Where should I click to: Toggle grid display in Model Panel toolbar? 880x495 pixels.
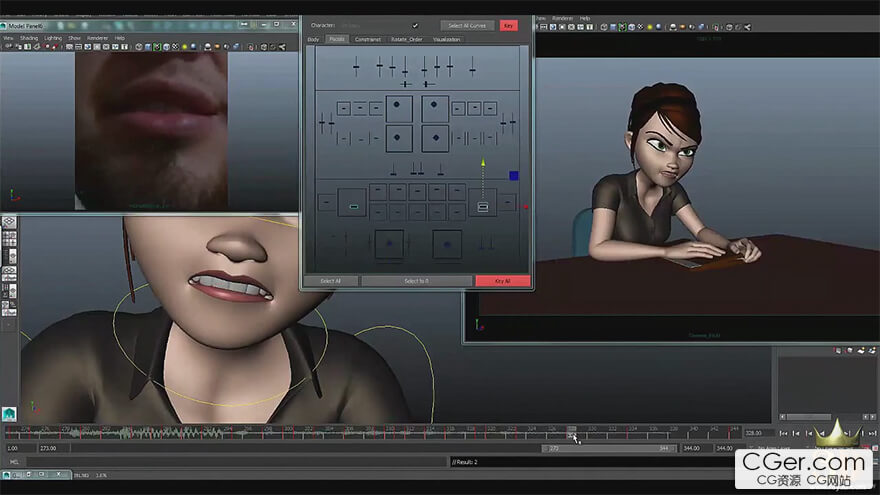coord(69,47)
